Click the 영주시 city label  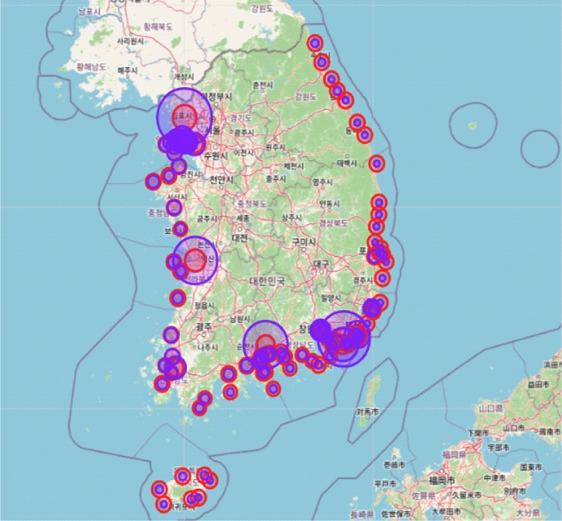(323, 182)
